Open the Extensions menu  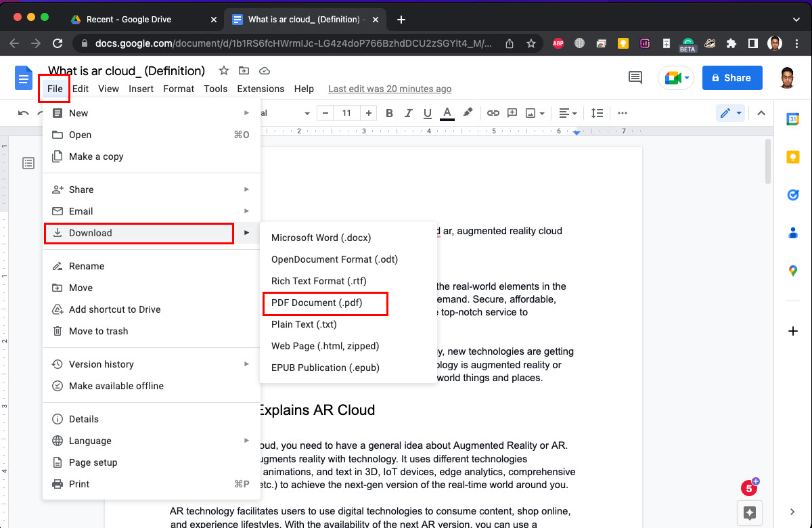[x=261, y=89]
